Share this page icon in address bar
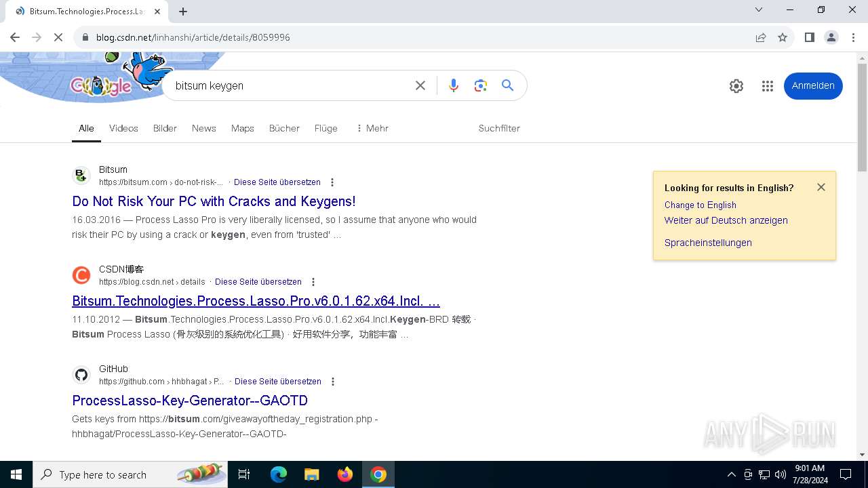Screen dimensions: 868x488 click(761, 37)
